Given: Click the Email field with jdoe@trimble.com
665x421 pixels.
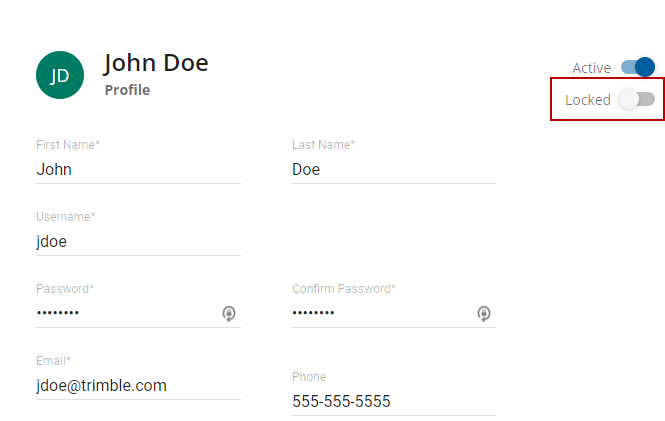Looking at the screenshot, I should 138,386.
